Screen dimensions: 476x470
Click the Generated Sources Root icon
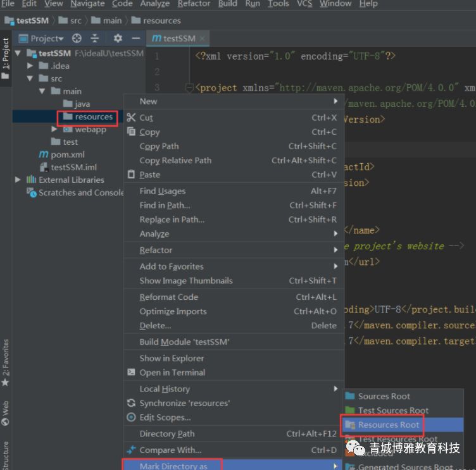pos(350,467)
